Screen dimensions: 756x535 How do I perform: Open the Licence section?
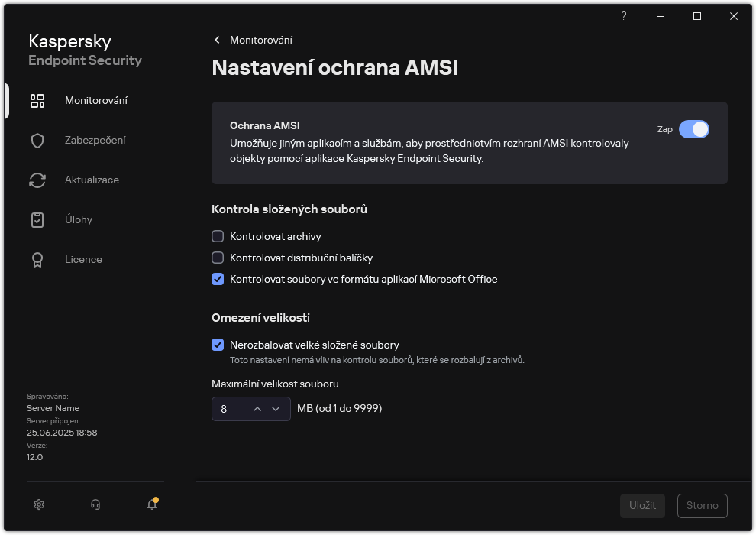coord(83,259)
